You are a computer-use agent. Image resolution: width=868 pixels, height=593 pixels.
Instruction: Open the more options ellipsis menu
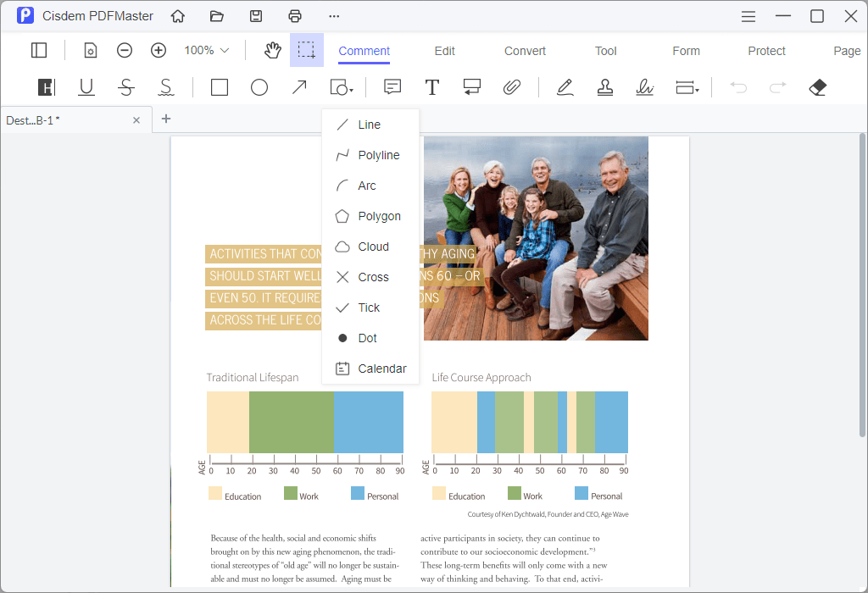[334, 16]
